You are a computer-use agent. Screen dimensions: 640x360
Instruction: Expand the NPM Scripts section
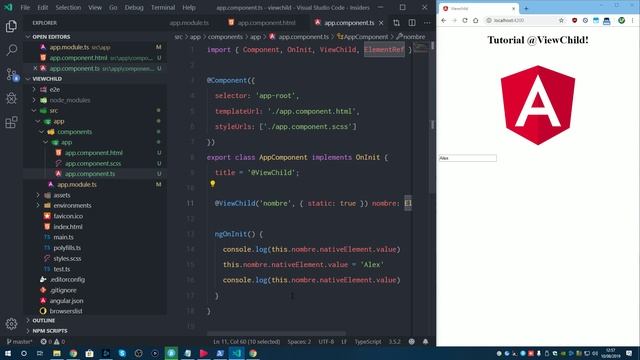[x=95, y=331]
